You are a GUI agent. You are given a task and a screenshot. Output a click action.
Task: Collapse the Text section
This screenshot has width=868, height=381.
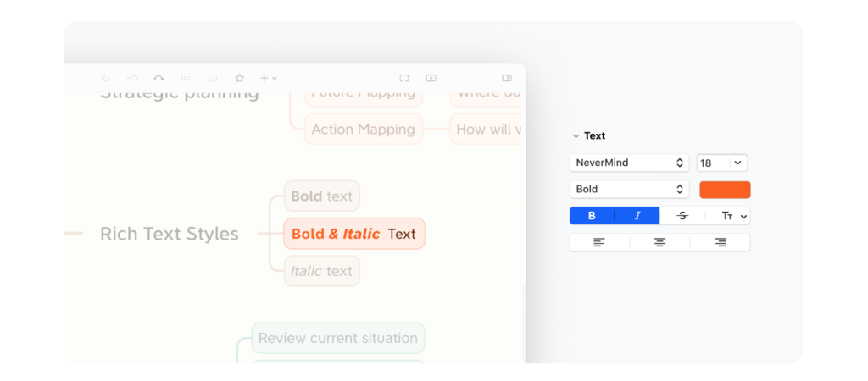coord(576,136)
